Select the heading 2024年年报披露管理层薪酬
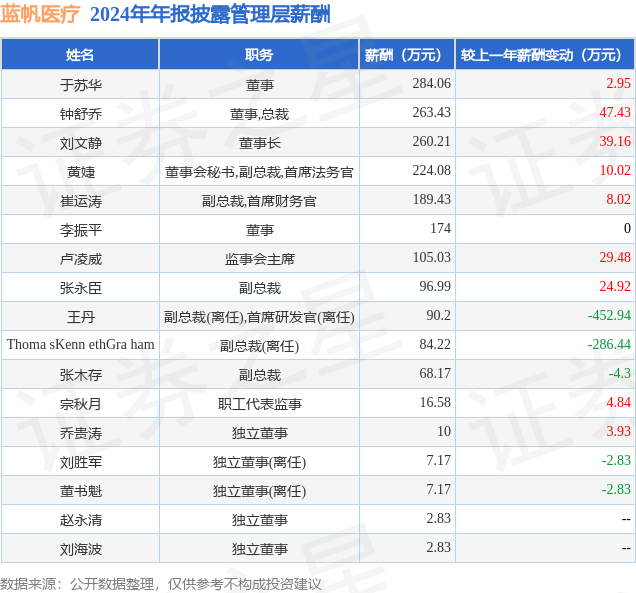Screen dimensions: 636x593 point(210,15)
